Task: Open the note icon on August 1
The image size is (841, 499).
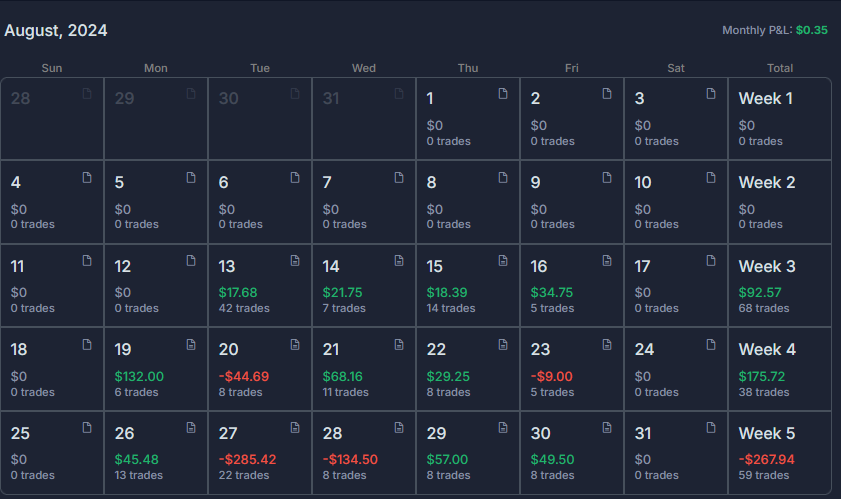Action: click(x=503, y=93)
